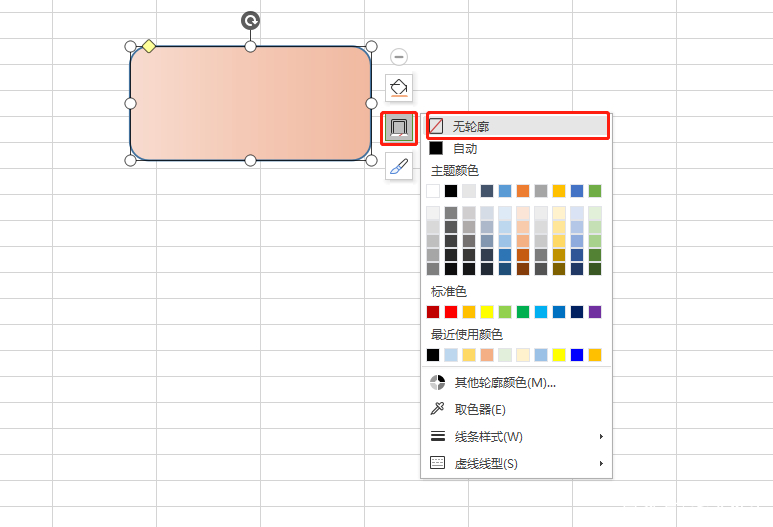Activate 取色器(E) eyedropper
The image size is (773, 527).
point(518,409)
